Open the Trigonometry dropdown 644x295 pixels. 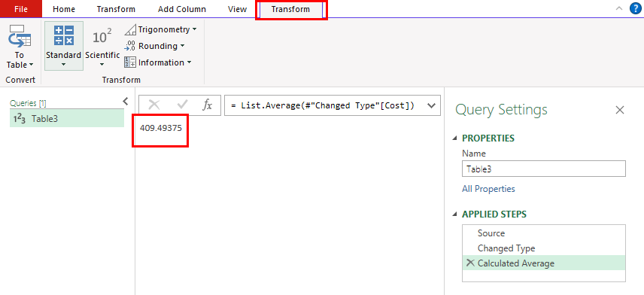pos(161,29)
